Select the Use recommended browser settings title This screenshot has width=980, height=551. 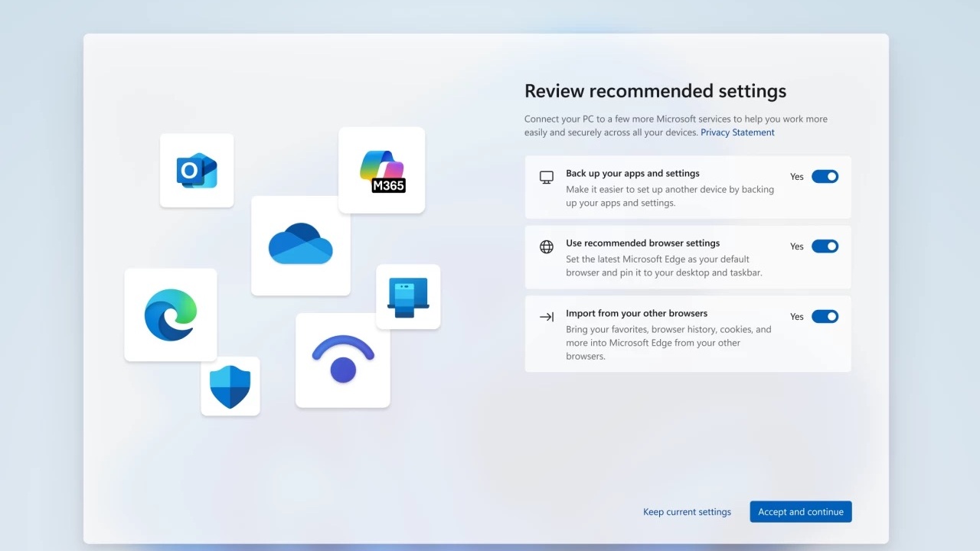642,243
